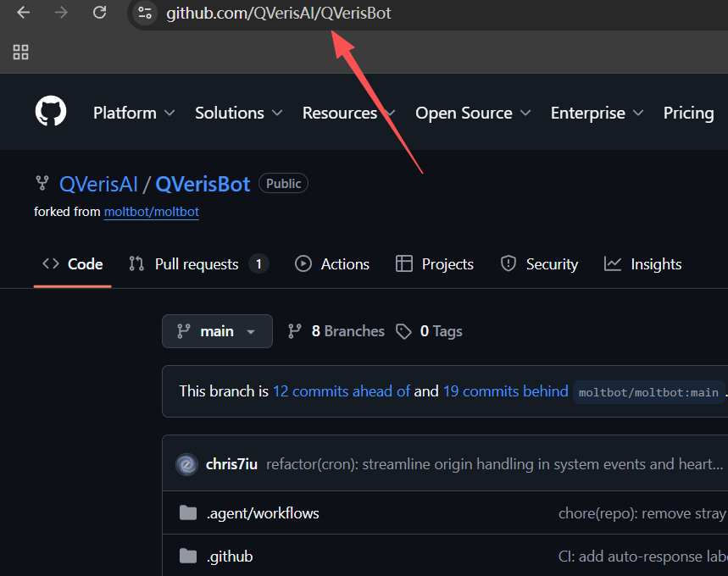This screenshot has width=728, height=576.
Task: Click the moltbot/moltbot:main branch label
Action: pos(648,393)
